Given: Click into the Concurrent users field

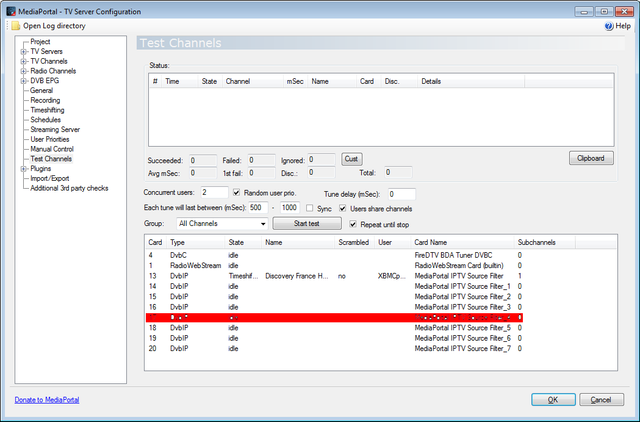Looking at the screenshot, I should [213, 192].
